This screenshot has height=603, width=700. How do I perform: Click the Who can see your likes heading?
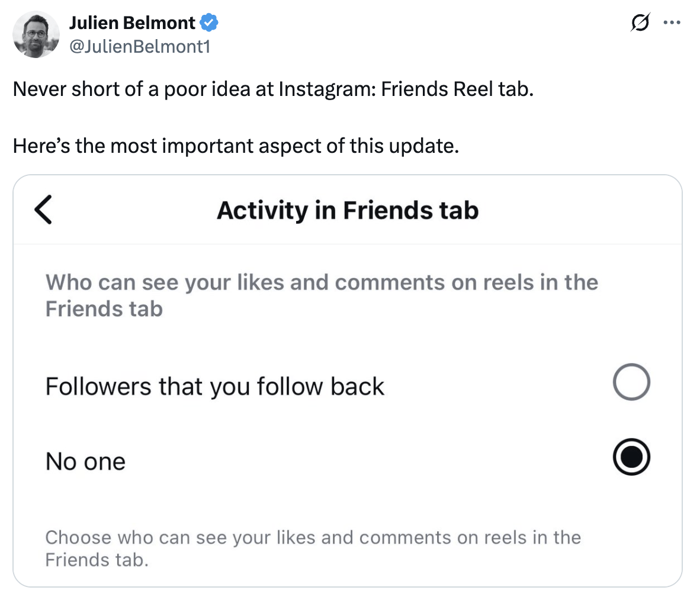(322, 283)
